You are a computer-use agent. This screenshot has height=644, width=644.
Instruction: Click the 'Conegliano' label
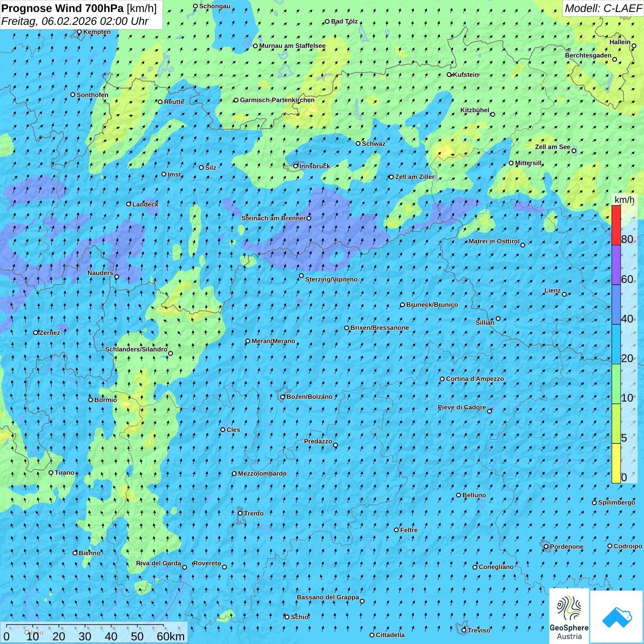click(x=496, y=567)
